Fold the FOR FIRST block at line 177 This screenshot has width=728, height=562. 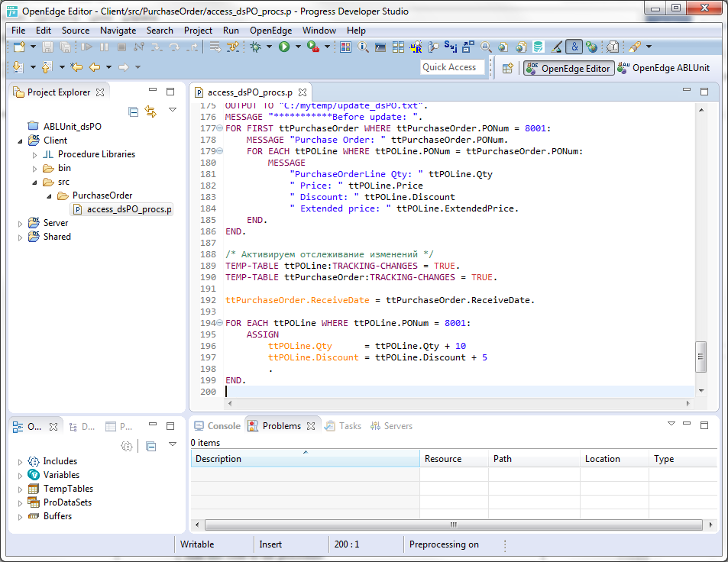coord(219,128)
